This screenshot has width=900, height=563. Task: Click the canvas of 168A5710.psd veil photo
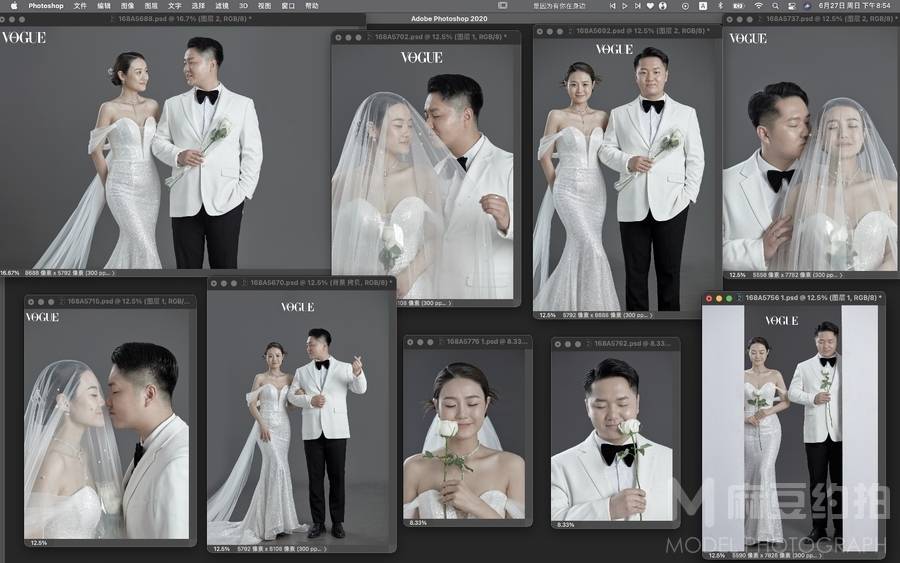point(107,424)
